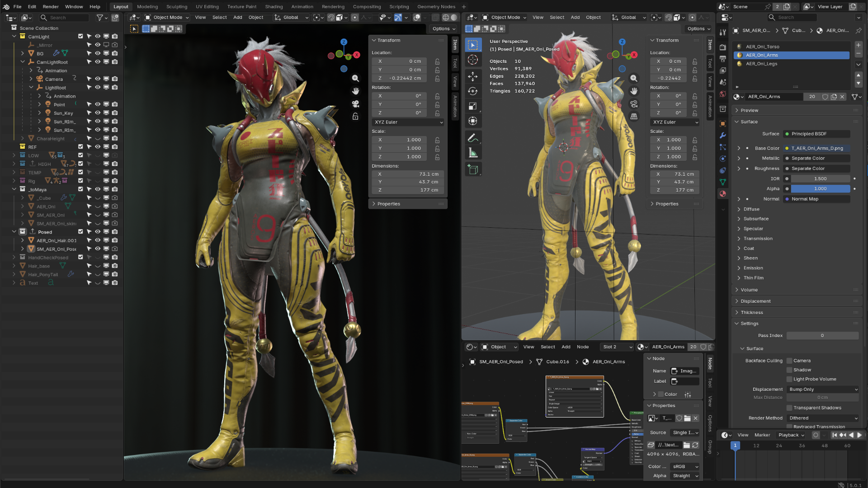Expand the Emission panel in material
The width and height of the screenshot is (868, 488).
[753, 268]
